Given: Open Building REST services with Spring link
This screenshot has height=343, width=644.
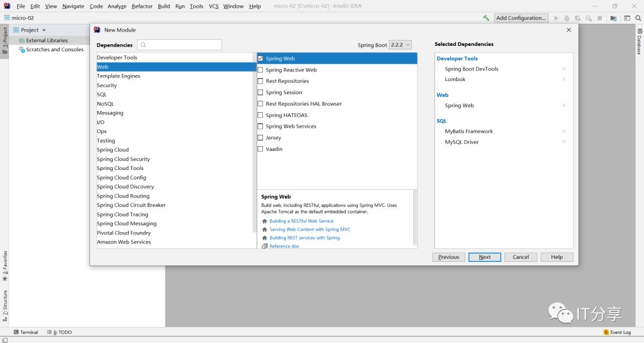Looking at the screenshot, I should [304, 238].
